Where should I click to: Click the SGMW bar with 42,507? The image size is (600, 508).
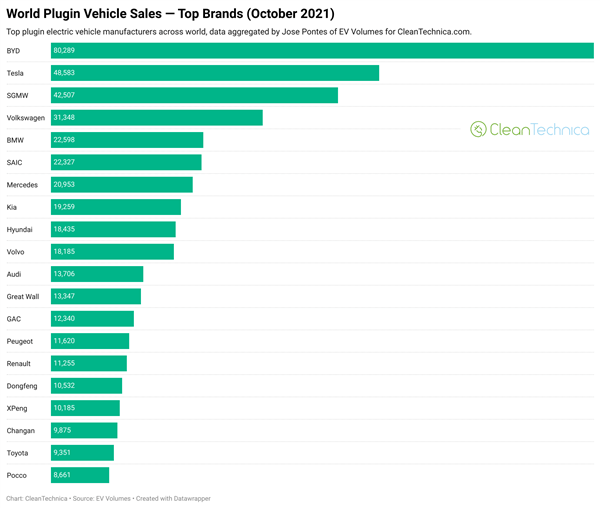pos(194,95)
